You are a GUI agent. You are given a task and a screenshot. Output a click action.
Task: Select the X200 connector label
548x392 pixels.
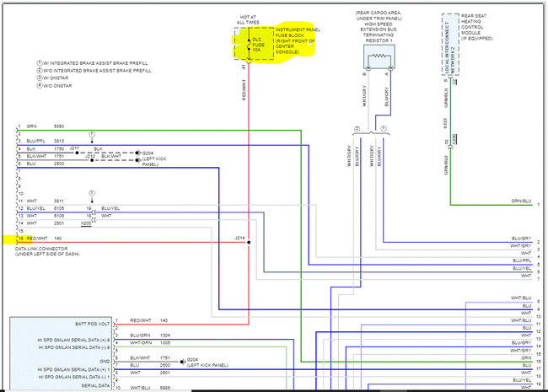click(86, 223)
